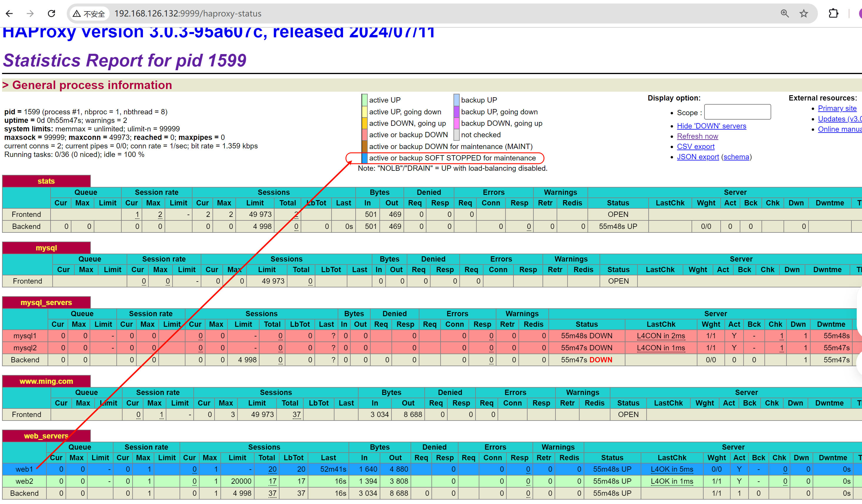Click the browser back arrow
This screenshot has width=862, height=504.
click(9, 13)
